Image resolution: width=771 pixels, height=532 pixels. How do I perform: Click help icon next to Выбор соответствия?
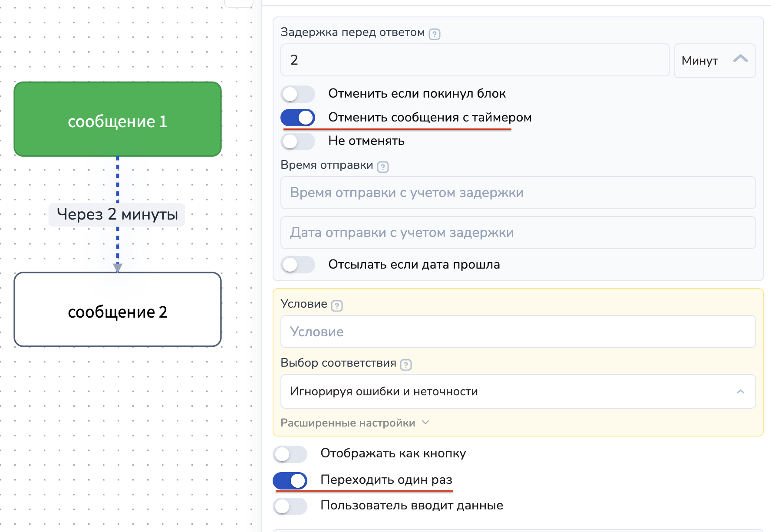point(405,365)
